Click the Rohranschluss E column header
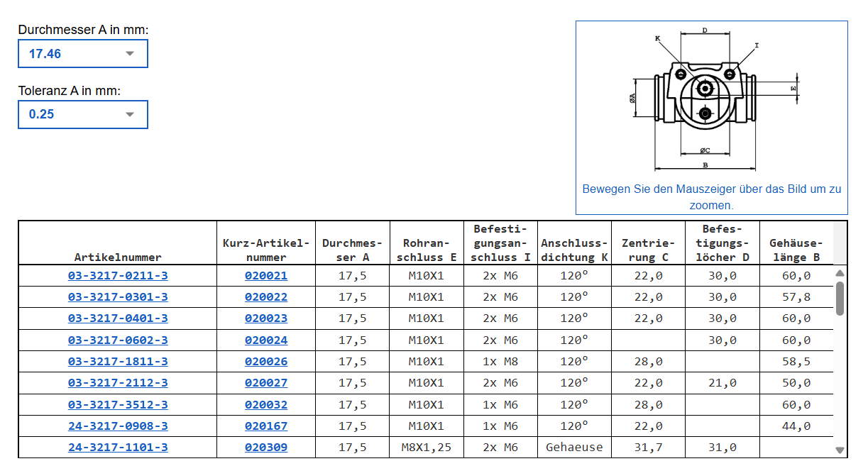 tap(426, 250)
